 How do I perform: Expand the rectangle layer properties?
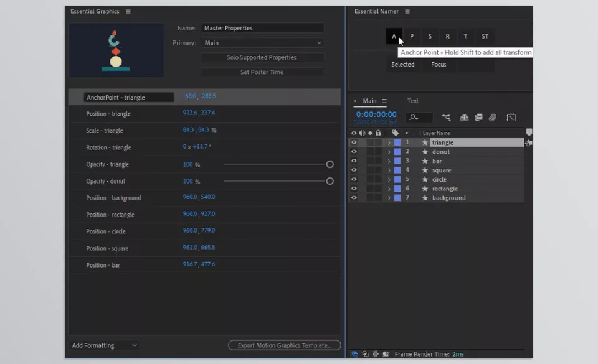tap(389, 189)
